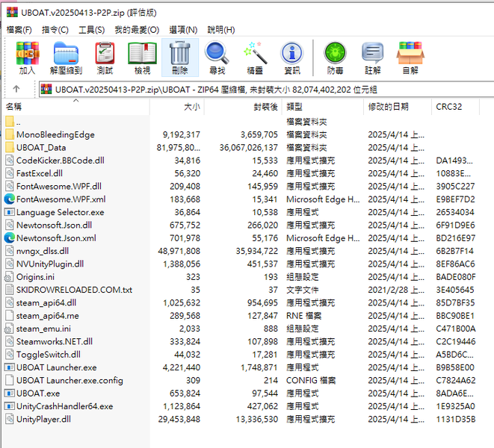Viewport: 494px width, 448px height.
Task: Click the 刪除 (Delete) trash icon
Action: click(x=180, y=57)
